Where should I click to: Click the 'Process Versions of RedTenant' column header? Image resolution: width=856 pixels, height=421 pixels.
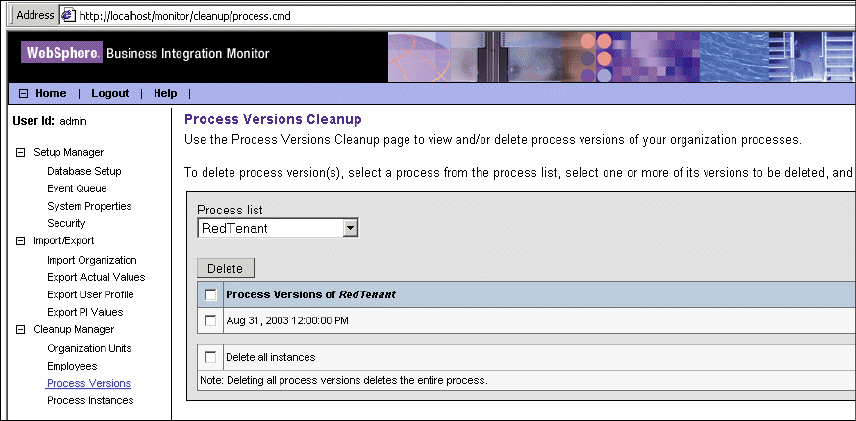311,295
